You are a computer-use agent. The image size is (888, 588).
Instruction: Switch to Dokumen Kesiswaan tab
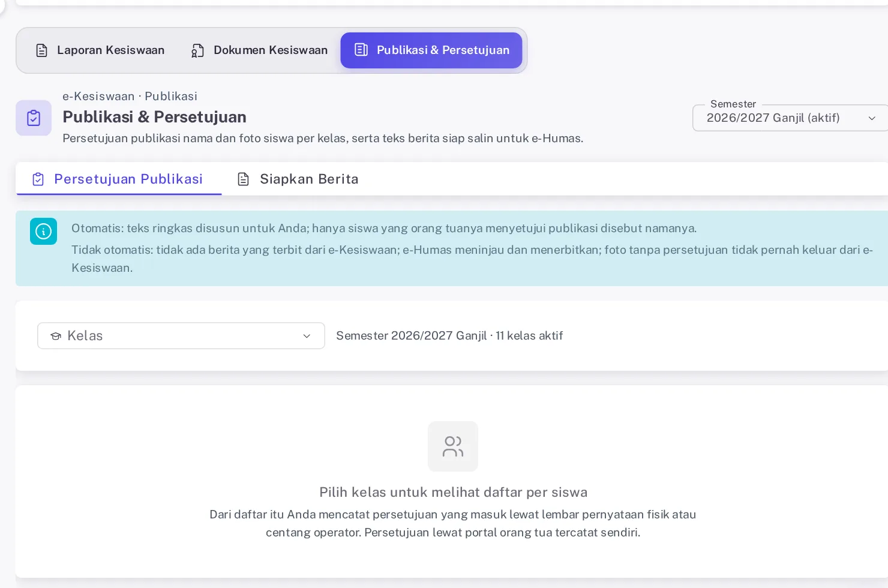click(259, 50)
